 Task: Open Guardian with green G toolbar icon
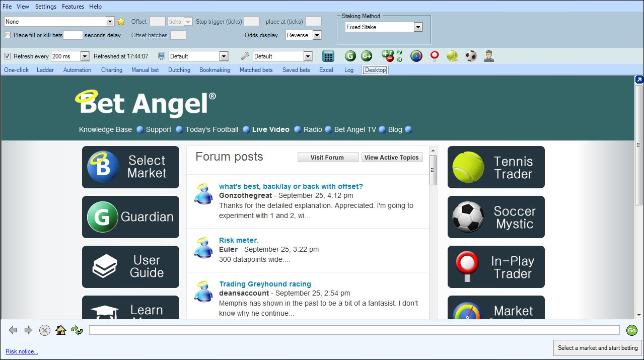point(350,56)
